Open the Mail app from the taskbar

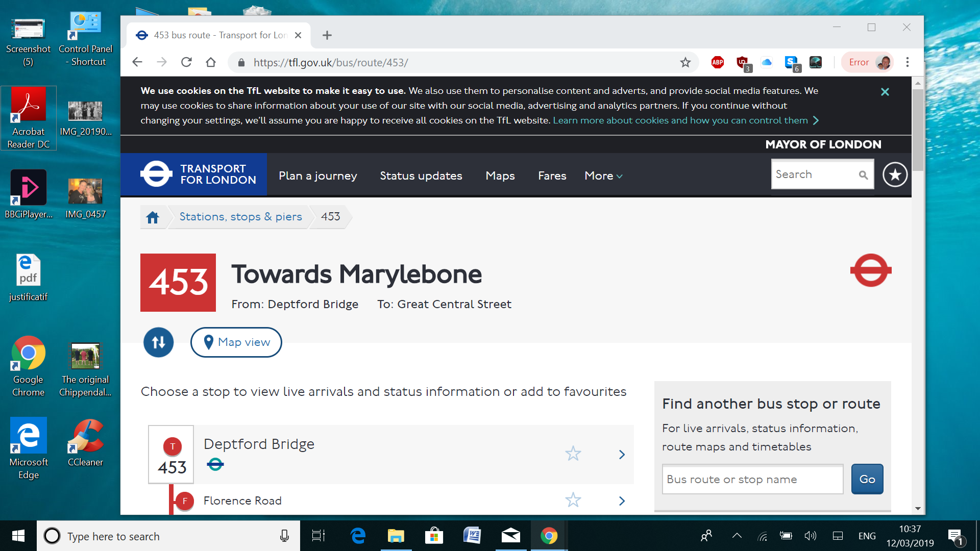tap(510, 536)
